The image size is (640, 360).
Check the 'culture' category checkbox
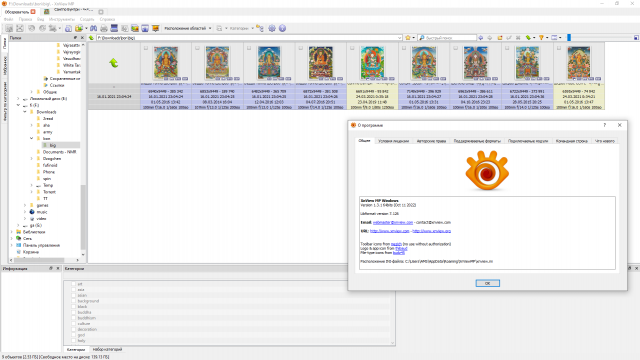(74, 324)
